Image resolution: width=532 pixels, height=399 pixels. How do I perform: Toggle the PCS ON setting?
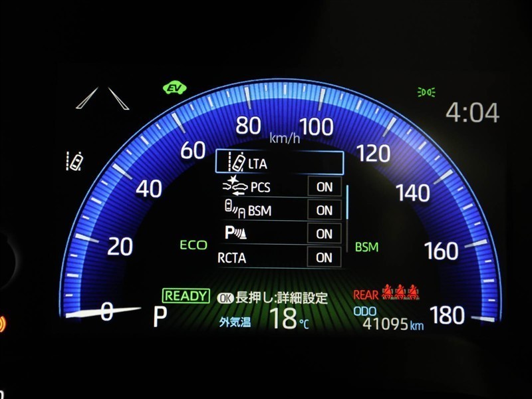click(x=325, y=187)
